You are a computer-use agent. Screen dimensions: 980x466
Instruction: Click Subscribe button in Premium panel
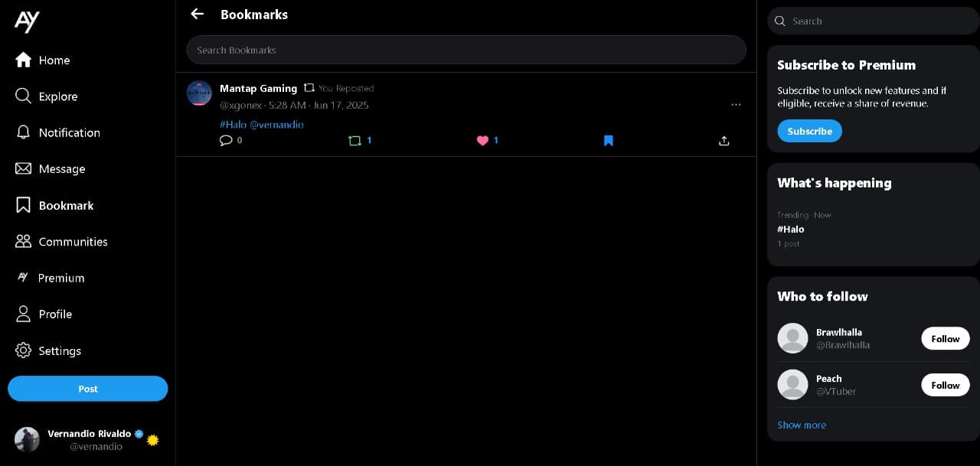pos(809,131)
